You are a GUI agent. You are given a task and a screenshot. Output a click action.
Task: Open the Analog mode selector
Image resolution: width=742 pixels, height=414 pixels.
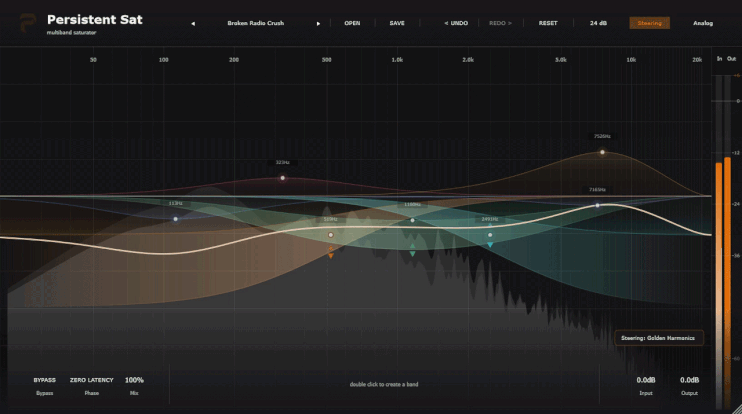(x=703, y=23)
